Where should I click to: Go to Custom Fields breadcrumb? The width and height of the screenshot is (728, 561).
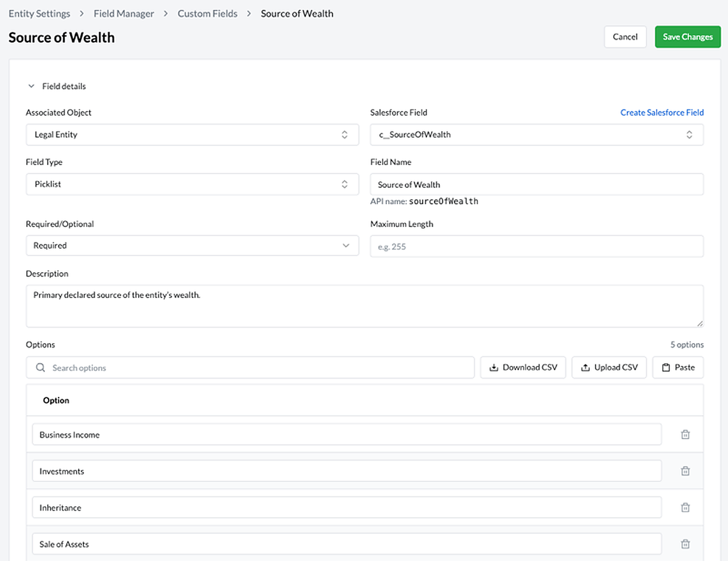207,14
